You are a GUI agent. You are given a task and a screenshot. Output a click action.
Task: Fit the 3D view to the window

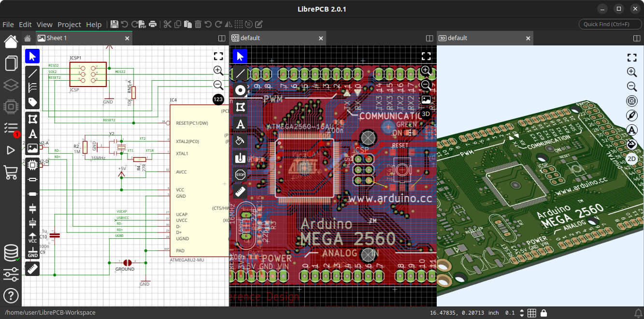[x=631, y=58]
